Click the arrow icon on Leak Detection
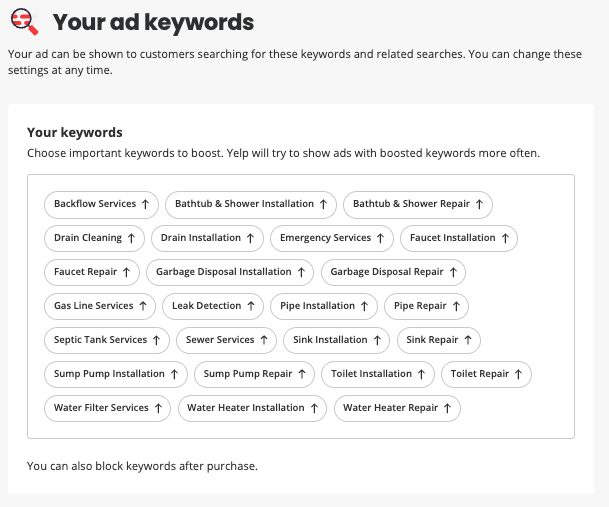This screenshot has height=507, width=609. tap(251, 306)
